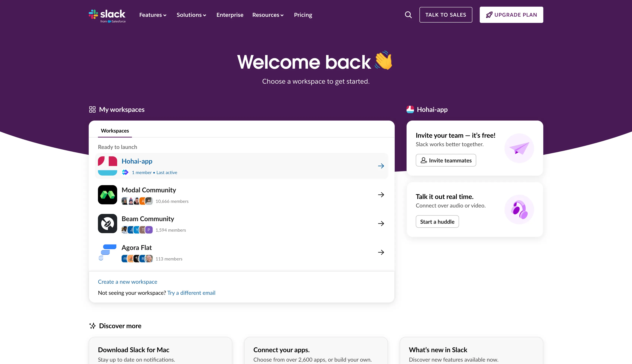
Task: Click the Agora Flat blue logo
Action: [x=107, y=252]
